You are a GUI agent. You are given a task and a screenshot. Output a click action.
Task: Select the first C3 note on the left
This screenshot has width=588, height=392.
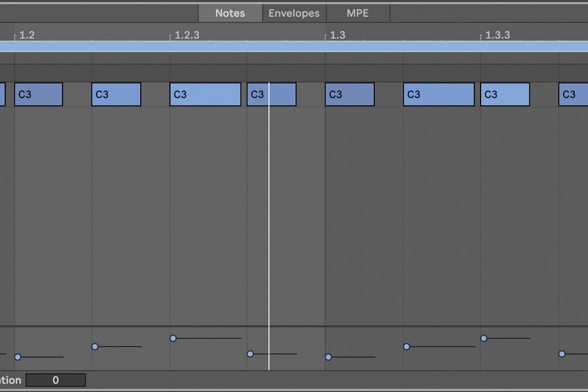tap(38, 94)
